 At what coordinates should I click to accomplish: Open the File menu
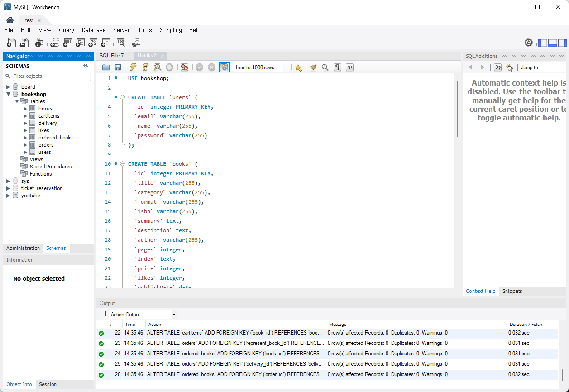9,30
